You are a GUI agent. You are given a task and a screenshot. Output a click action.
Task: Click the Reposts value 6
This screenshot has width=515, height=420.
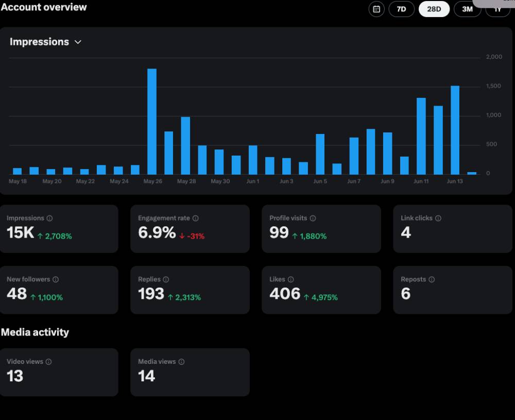click(406, 293)
